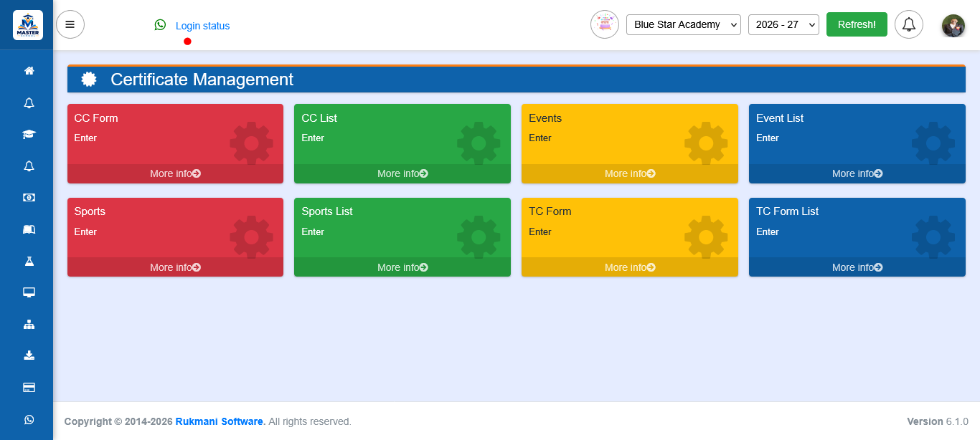Click the Rukmani Software footer link
Image resolution: width=980 pixels, height=440 pixels.
pyautogui.click(x=221, y=421)
